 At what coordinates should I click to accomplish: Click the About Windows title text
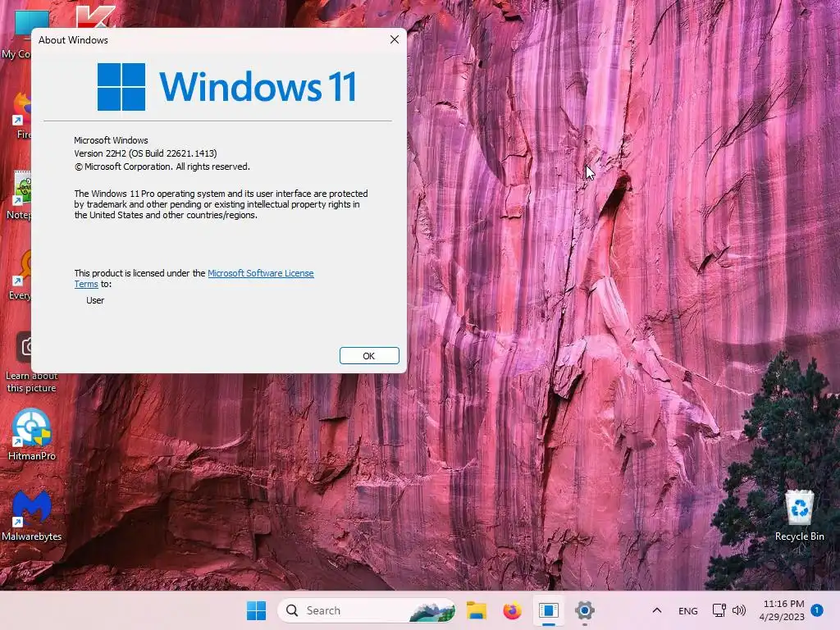(x=73, y=40)
